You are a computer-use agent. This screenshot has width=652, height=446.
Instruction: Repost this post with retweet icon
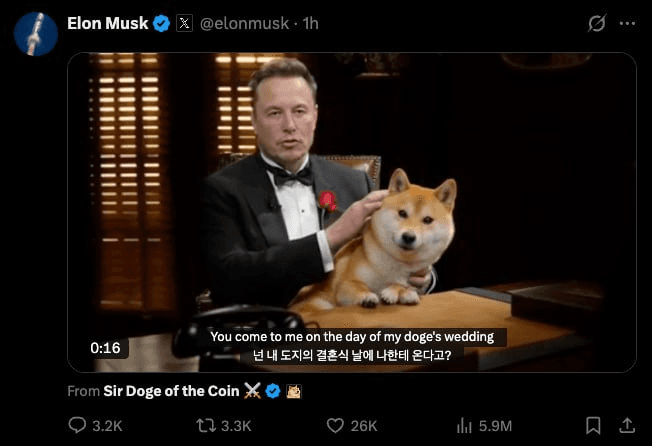(x=206, y=425)
